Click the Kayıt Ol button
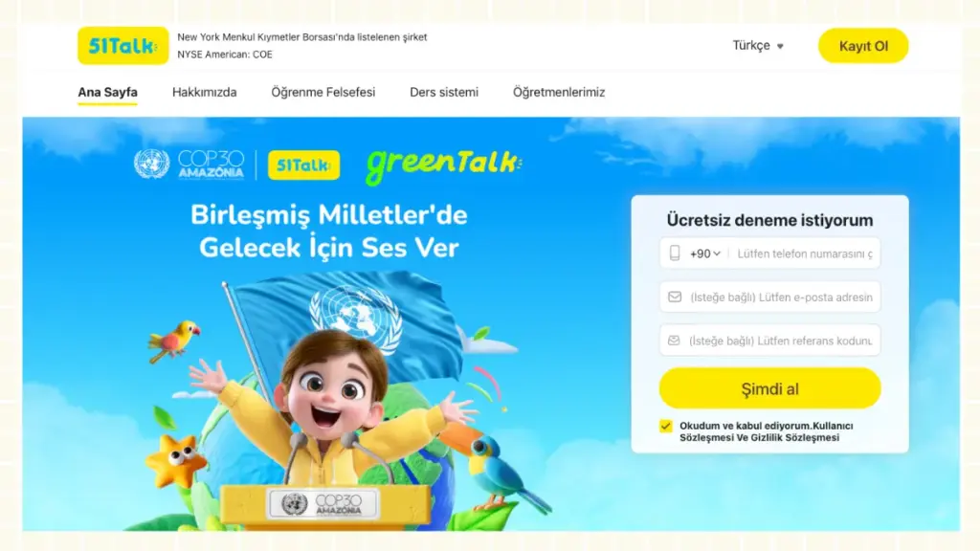Image resolution: width=980 pixels, height=551 pixels. (863, 46)
